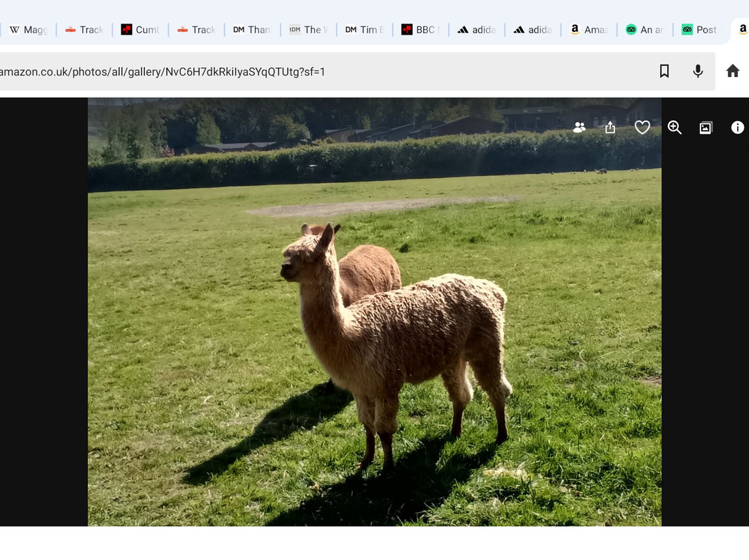Bookmark this page in the address bar
749x560 pixels.
click(664, 71)
